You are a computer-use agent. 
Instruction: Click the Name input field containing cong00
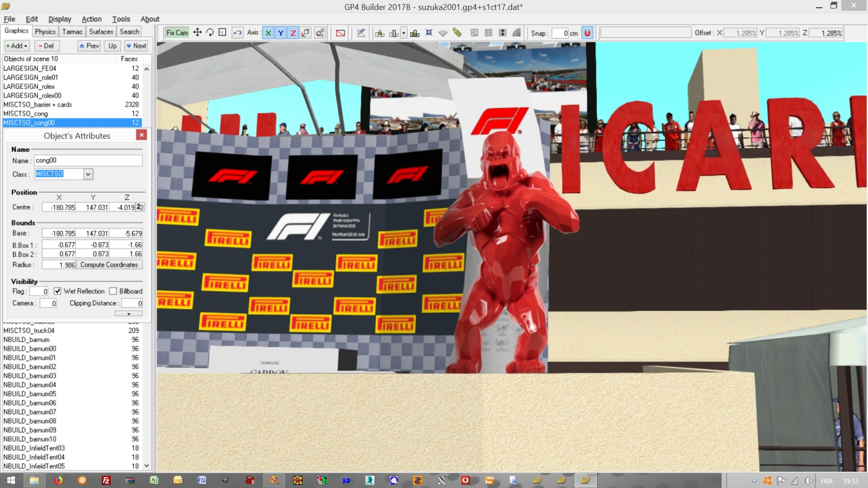(88, 161)
